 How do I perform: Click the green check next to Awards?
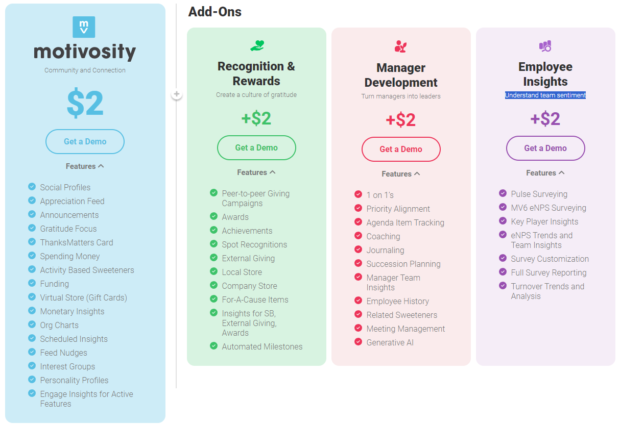[x=213, y=215]
